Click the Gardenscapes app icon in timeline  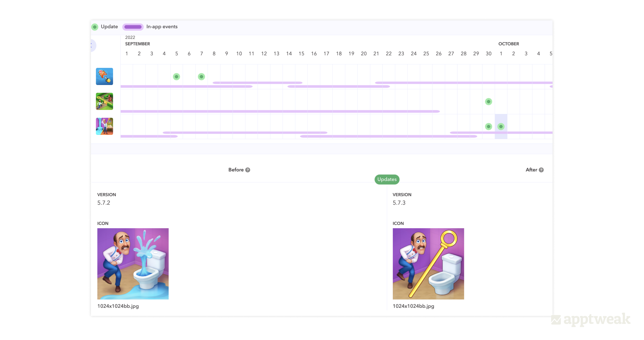pyautogui.click(x=104, y=101)
